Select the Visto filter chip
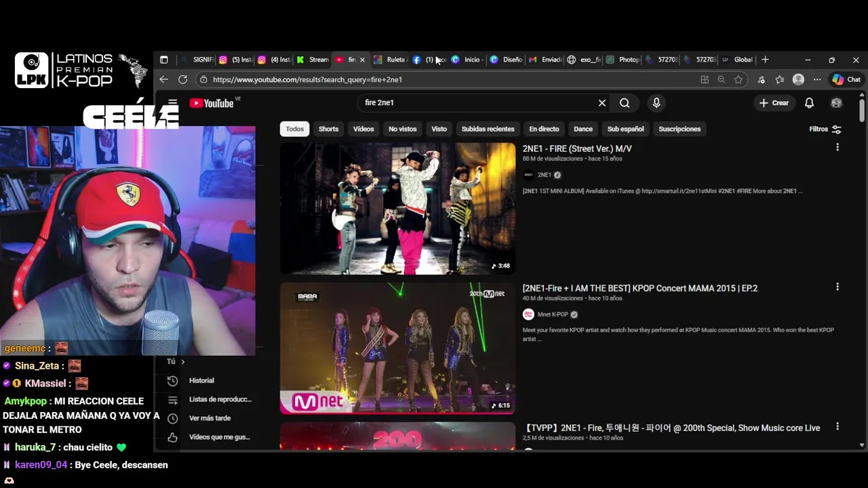 (439, 129)
